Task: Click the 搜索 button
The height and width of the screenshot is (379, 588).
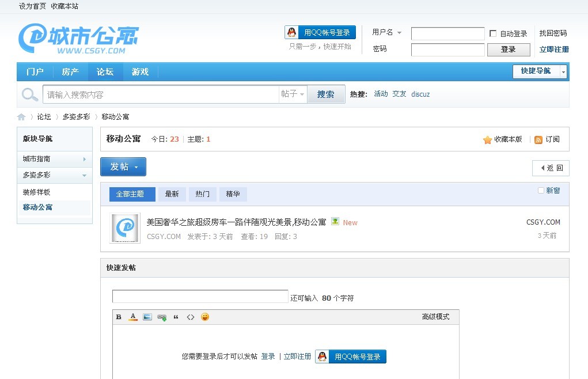Action: tap(325, 94)
